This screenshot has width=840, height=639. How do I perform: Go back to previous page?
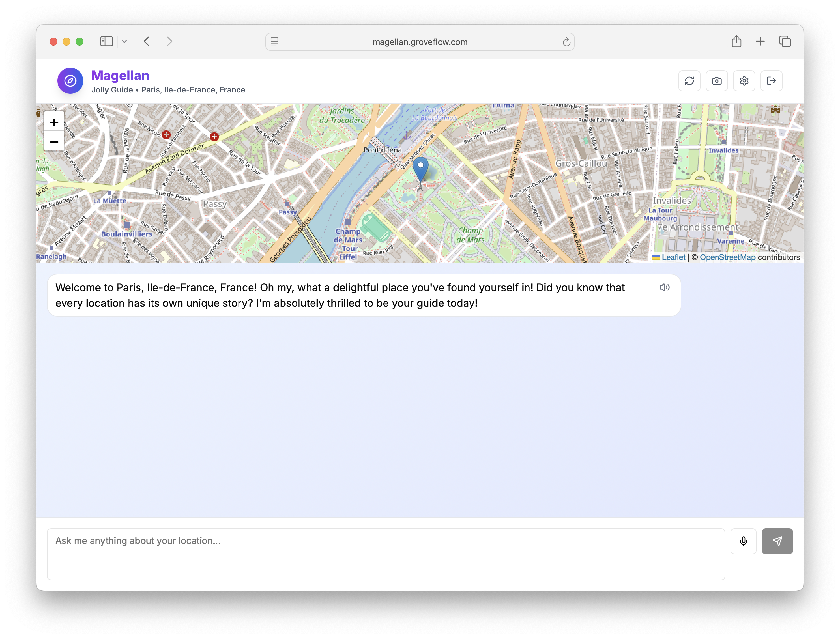[x=147, y=41]
